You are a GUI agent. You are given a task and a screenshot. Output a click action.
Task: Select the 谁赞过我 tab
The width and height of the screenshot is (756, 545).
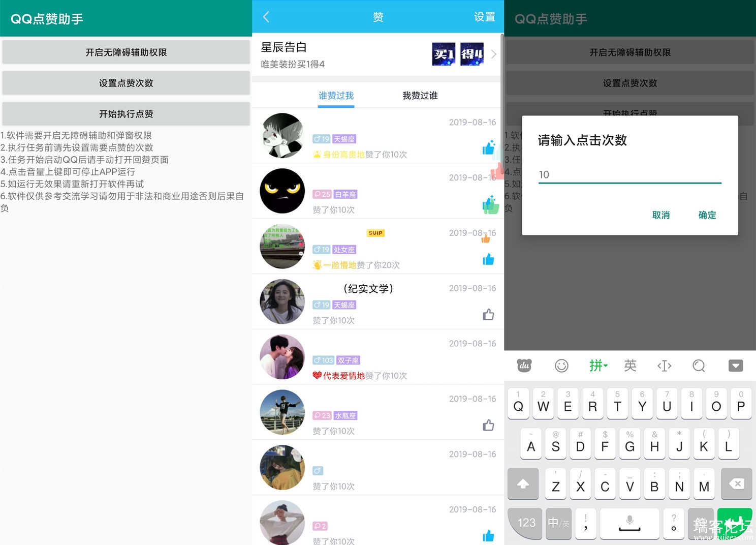336,96
